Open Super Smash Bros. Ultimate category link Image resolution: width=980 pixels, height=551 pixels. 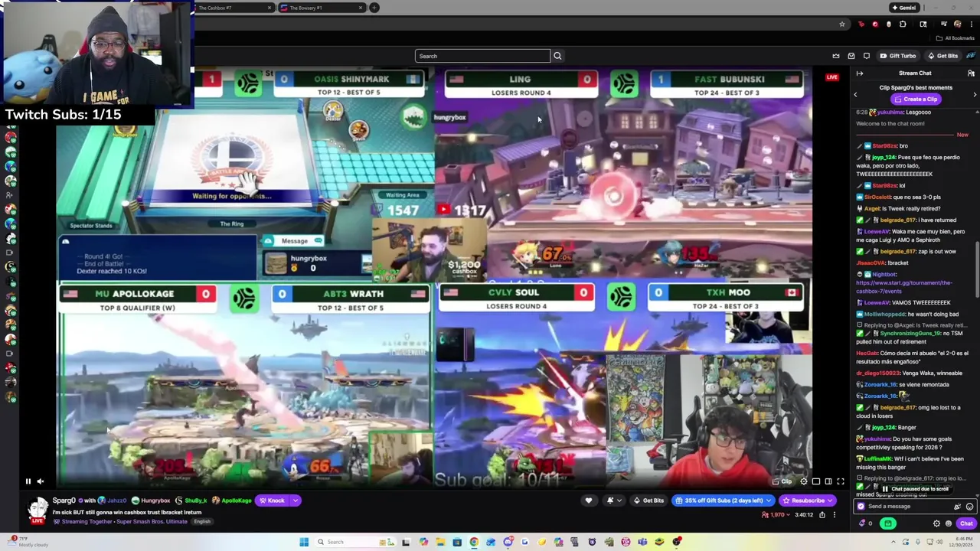152,521
